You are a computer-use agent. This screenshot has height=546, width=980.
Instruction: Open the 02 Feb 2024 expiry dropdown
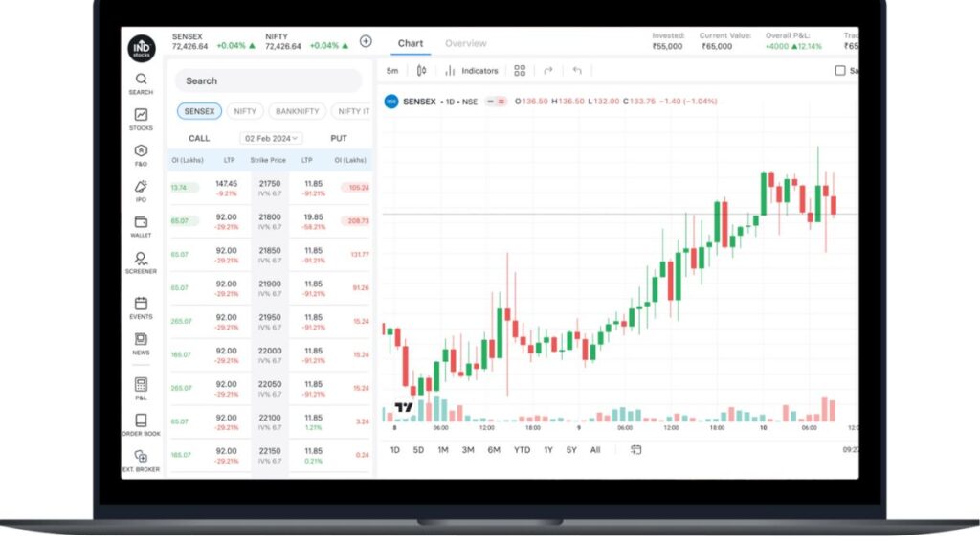tap(271, 138)
